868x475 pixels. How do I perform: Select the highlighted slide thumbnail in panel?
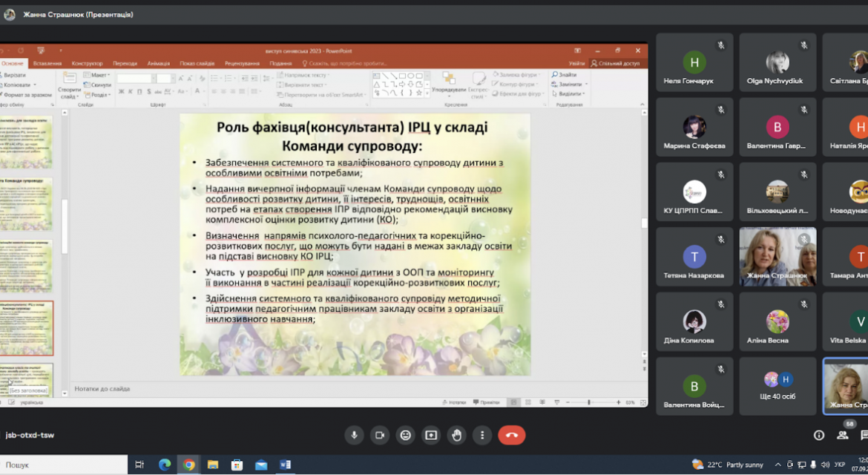tap(26, 328)
